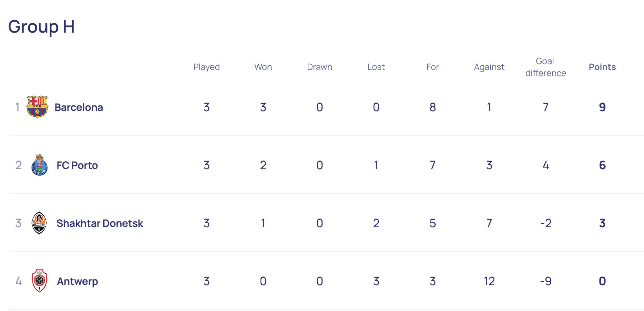Click the Antwerp club crest
The image size is (644, 311).
40,281
